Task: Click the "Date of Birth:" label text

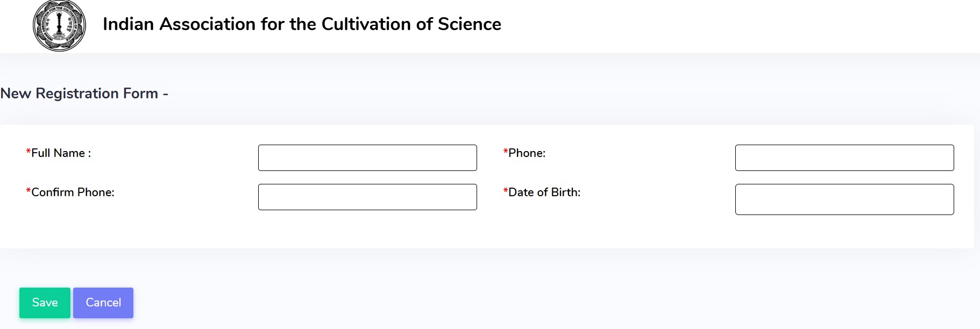Action: click(x=544, y=192)
